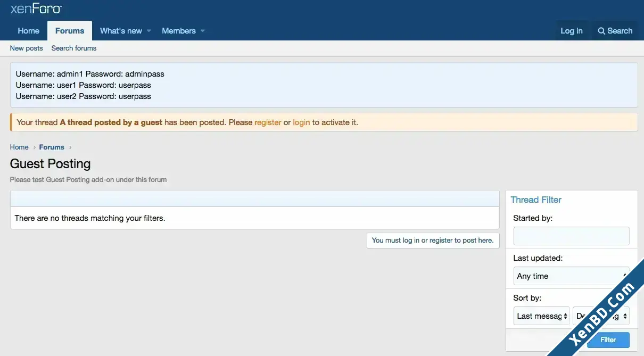
Task: Open the Members tab
Action: click(x=179, y=31)
